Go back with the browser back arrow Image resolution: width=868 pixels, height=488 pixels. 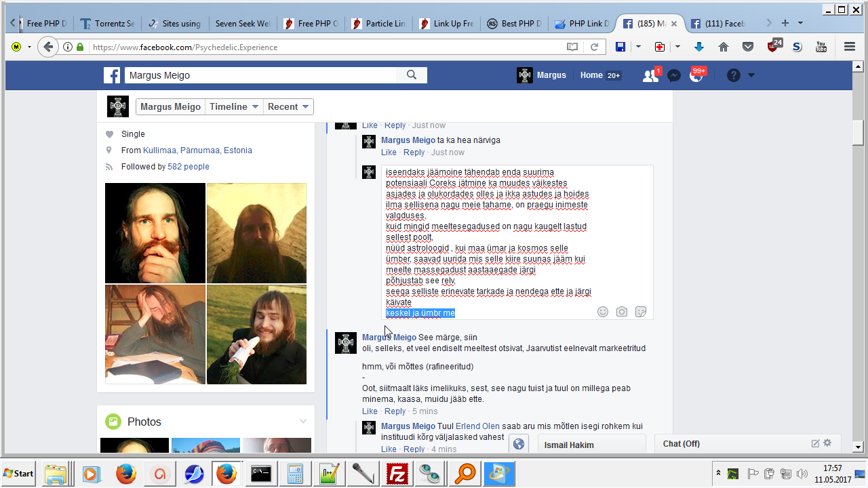click(47, 47)
